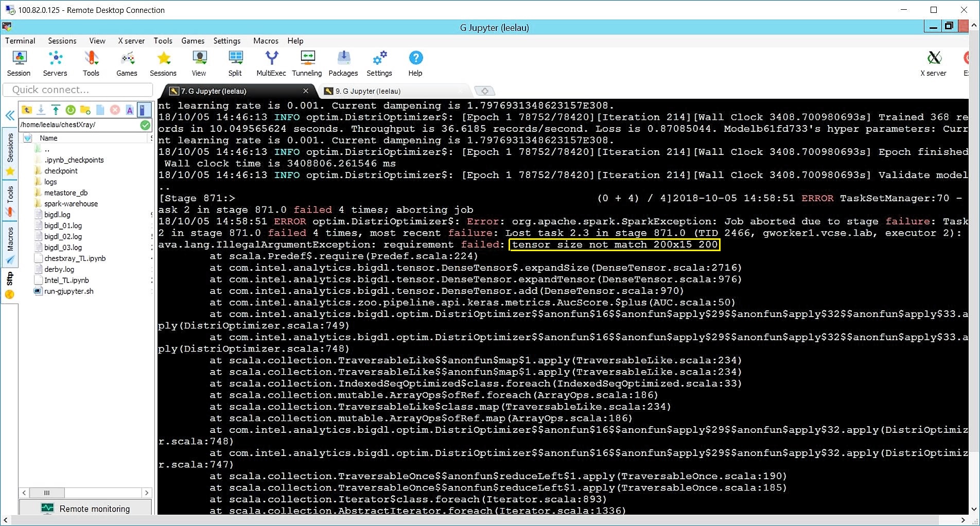Open the X server menu
This screenshot has height=526, width=980.
click(131, 41)
